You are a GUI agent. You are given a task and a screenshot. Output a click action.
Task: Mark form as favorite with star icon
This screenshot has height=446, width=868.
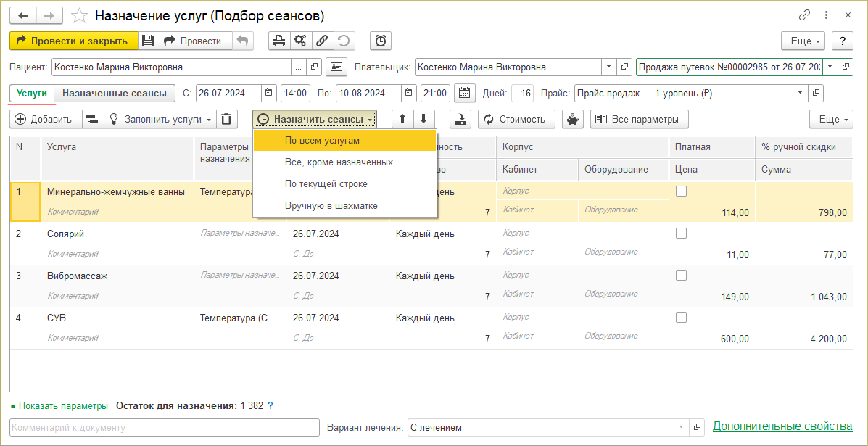(x=80, y=16)
